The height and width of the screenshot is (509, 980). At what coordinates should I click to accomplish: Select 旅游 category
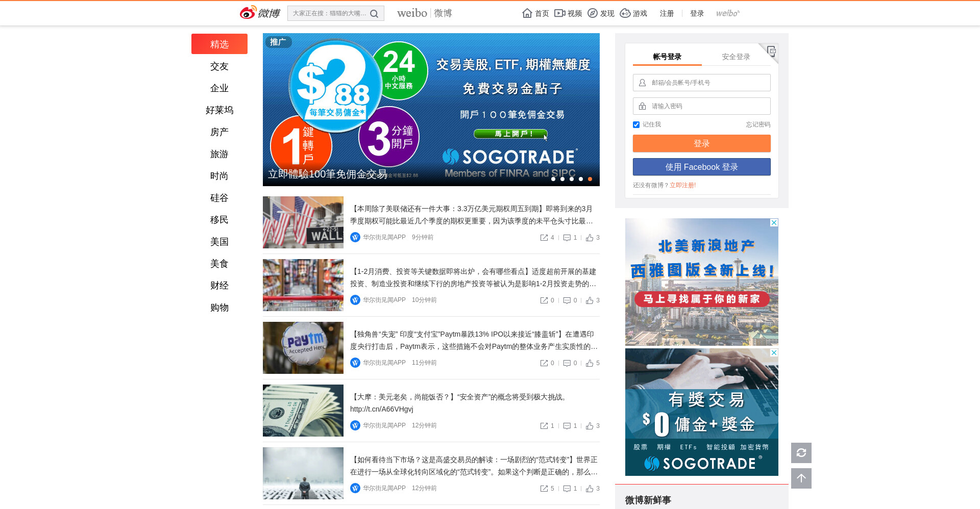[x=219, y=154]
